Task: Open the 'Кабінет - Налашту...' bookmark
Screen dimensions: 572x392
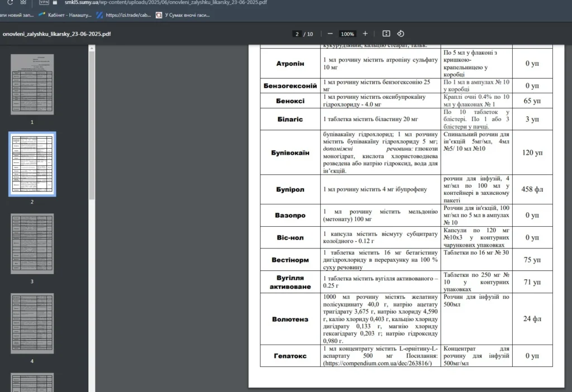Action: point(65,15)
